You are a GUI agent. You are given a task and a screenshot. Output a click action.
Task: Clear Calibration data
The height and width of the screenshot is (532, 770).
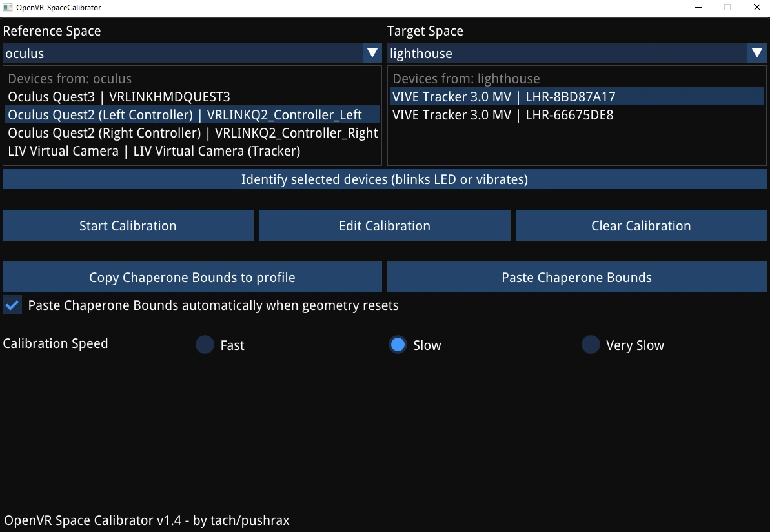(x=641, y=225)
